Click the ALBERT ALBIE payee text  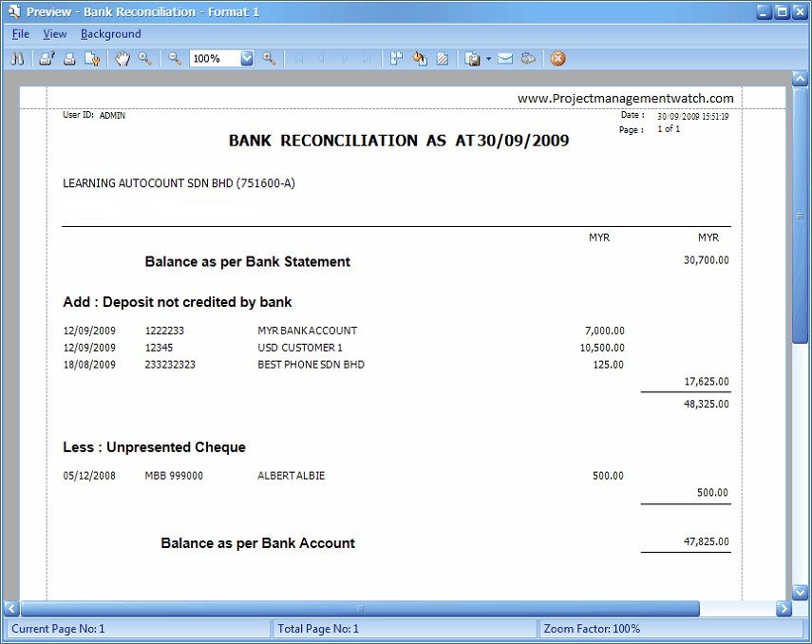point(291,476)
